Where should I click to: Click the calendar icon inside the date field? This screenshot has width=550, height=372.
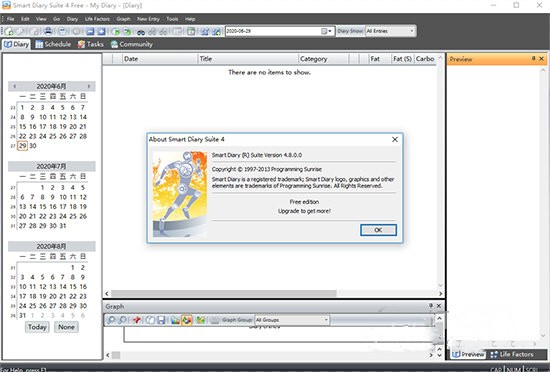click(324, 31)
